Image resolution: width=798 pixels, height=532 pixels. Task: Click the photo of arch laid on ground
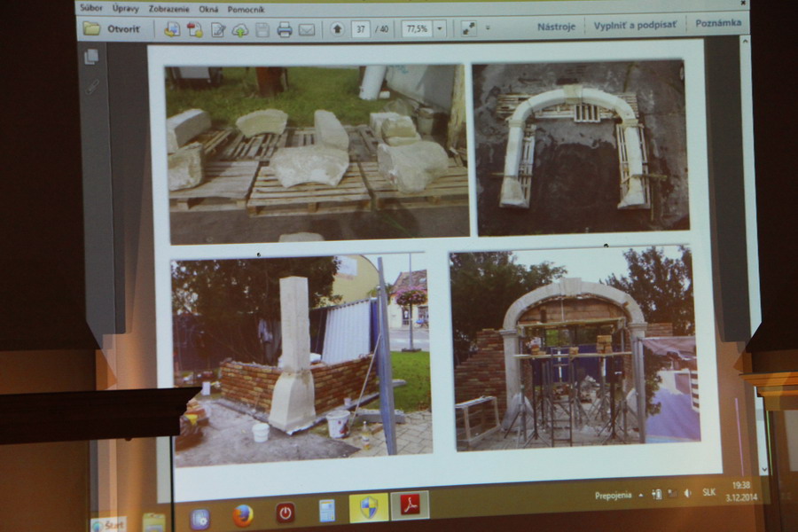(x=580, y=148)
